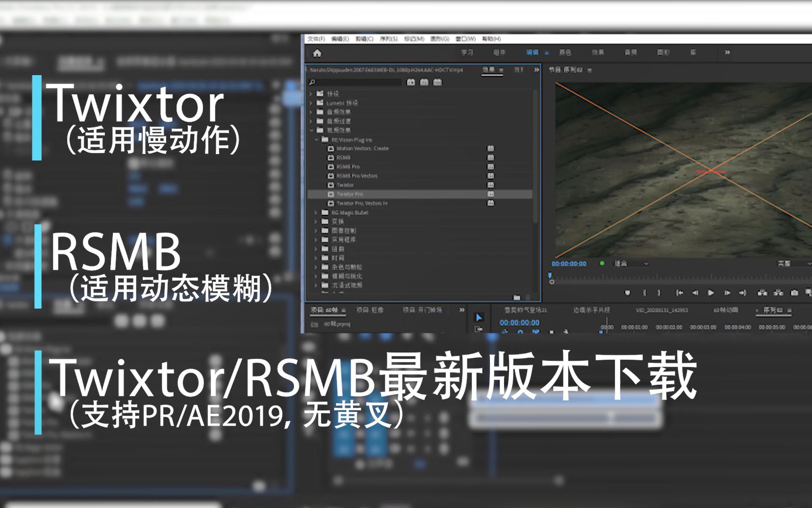Open the 剪辑(C) menu
This screenshot has width=812, height=508.
tap(364, 39)
